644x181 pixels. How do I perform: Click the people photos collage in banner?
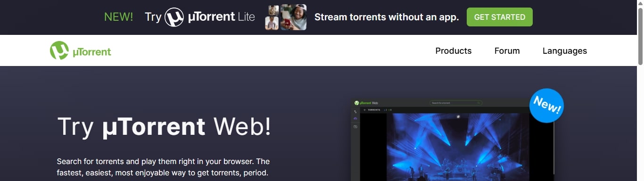click(x=286, y=17)
